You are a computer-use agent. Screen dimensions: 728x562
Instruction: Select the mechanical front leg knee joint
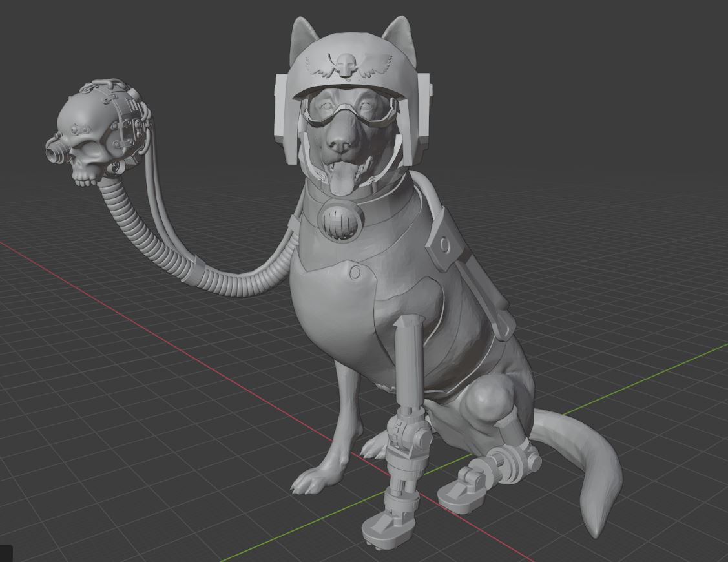coord(408,433)
